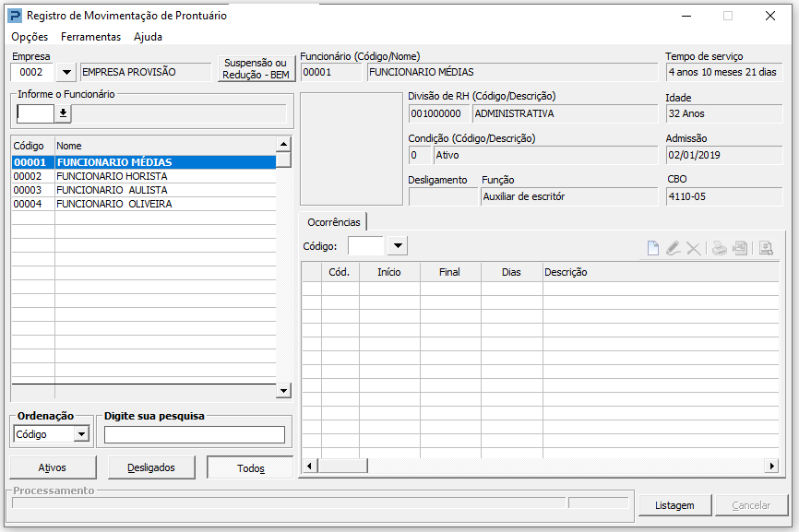This screenshot has width=799, height=532.
Task: Click the Suspensão ou Redução - BEM button
Action: pos(256,69)
